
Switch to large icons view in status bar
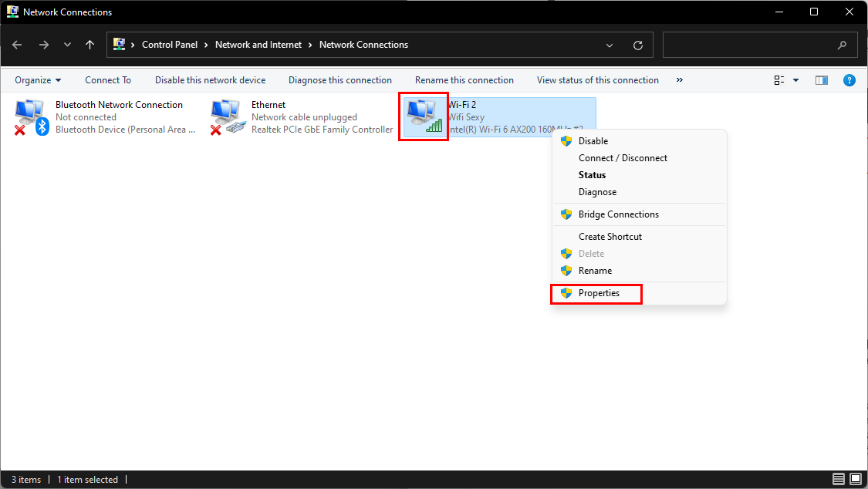point(856,479)
